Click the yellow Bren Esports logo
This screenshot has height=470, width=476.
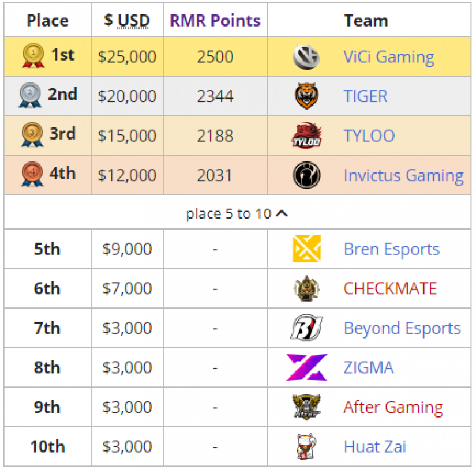pyautogui.click(x=306, y=249)
